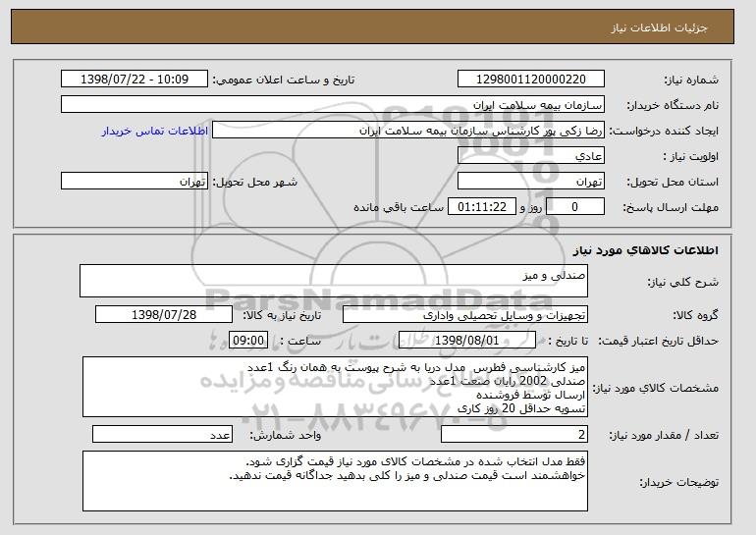
Task: Click the time field 09:00
Action: (x=248, y=341)
